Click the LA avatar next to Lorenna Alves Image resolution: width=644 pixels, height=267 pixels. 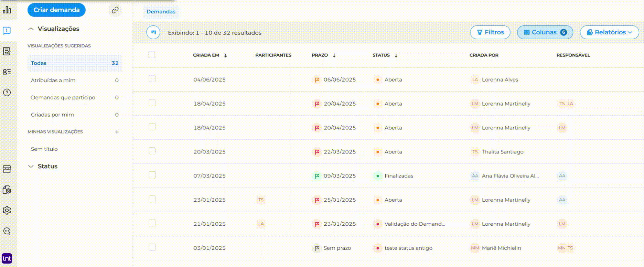point(475,79)
